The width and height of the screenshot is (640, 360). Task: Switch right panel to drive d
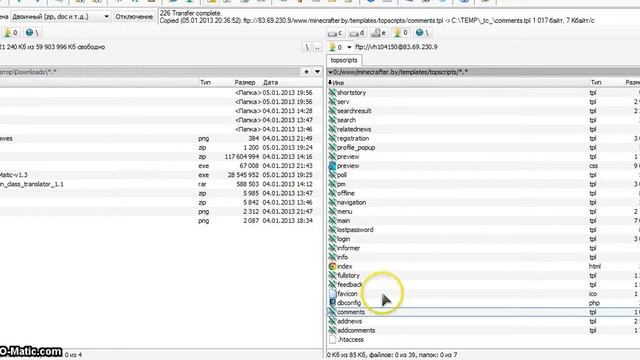(357, 33)
